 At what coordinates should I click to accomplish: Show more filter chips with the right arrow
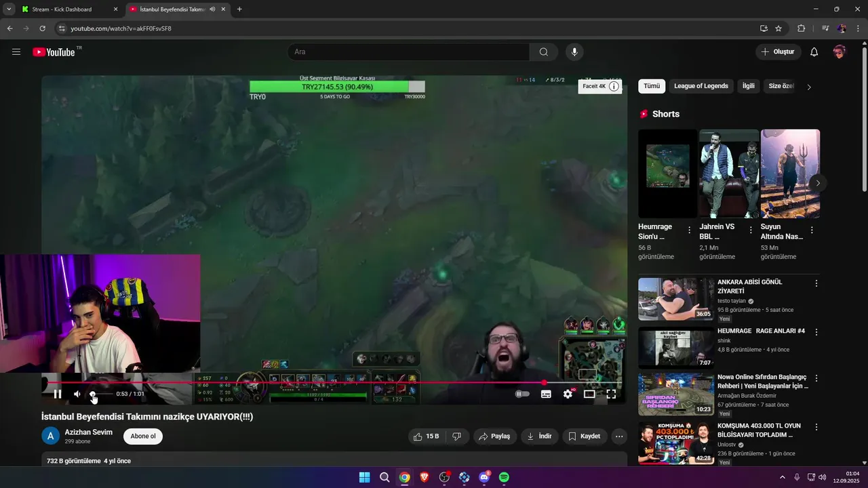809,87
